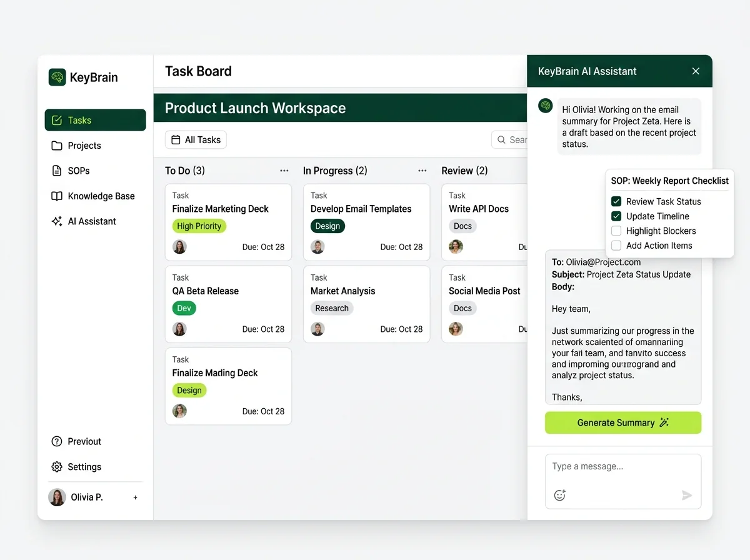Open the To Do column options menu
The width and height of the screenshot is (750, 560).
pos(284,171)
